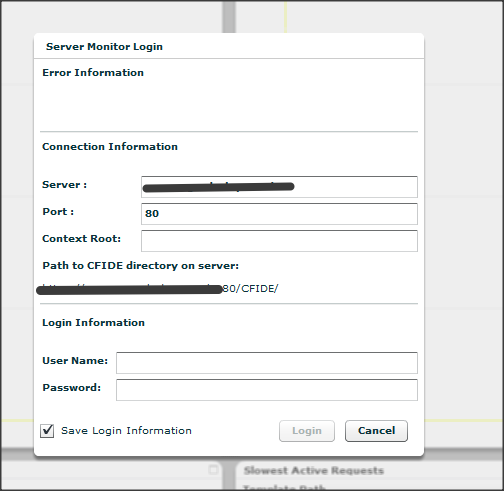Select the Context Root text box
This screenshot has height=491, width=504.
(x=279, y=241)
